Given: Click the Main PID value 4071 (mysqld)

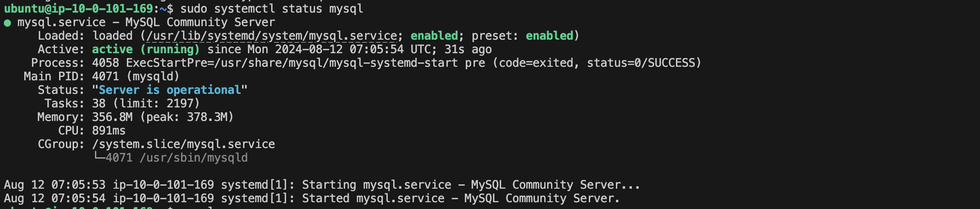Looking at the screenshot, I should tap(136, 76).
